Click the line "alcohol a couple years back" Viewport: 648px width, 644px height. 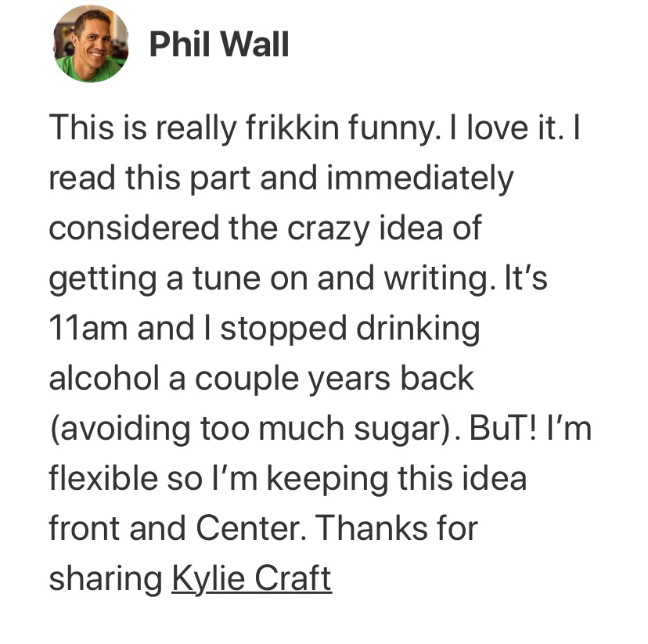pyautogui.click(x=261, y=379)
